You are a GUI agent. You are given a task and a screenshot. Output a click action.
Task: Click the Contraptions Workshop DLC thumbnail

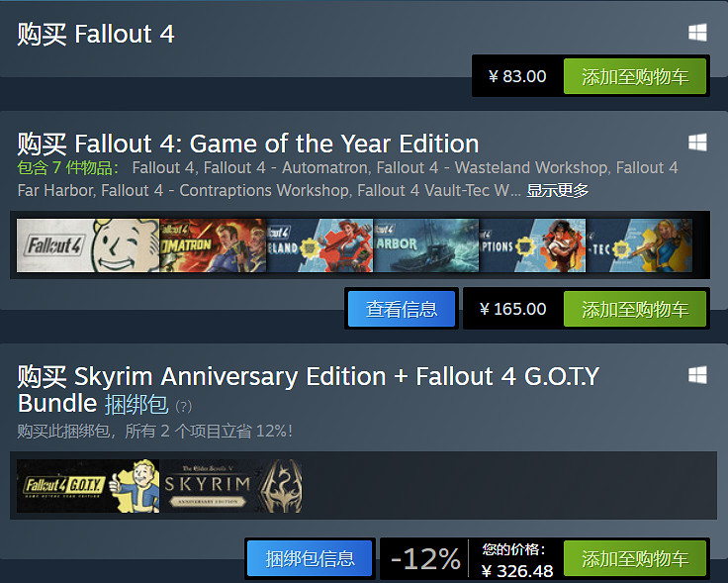[x=532, y=245]
